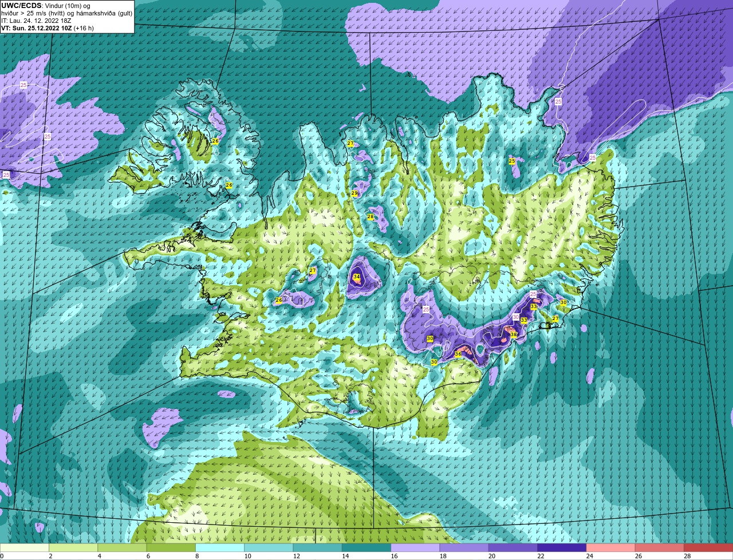Click the 'UWC/ECDS: Vindur (10m) og' title line
This screenshot has width=733, height=560.
pyautogui.click(x=46, y=5)
